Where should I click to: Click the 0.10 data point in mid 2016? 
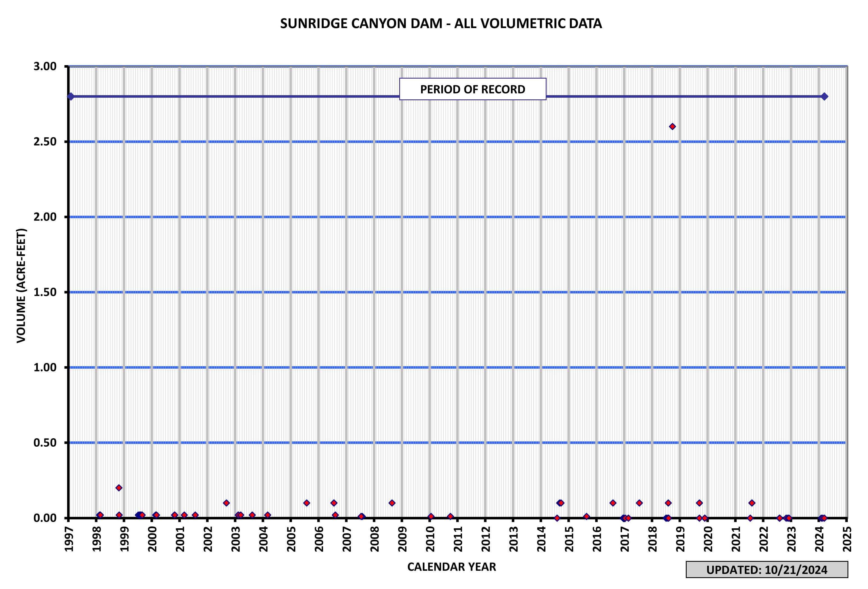pos(613,503)
